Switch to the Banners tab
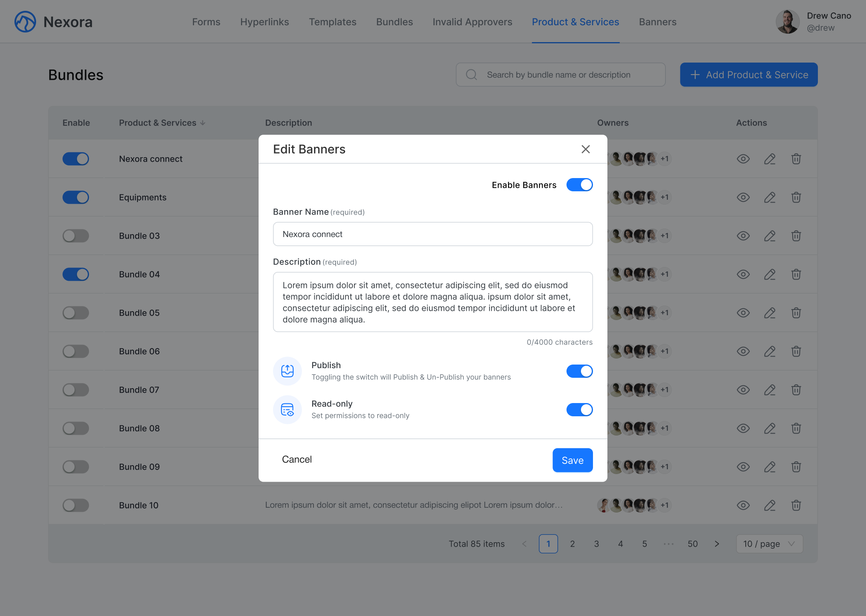The image size is (866, 616). 658,22
